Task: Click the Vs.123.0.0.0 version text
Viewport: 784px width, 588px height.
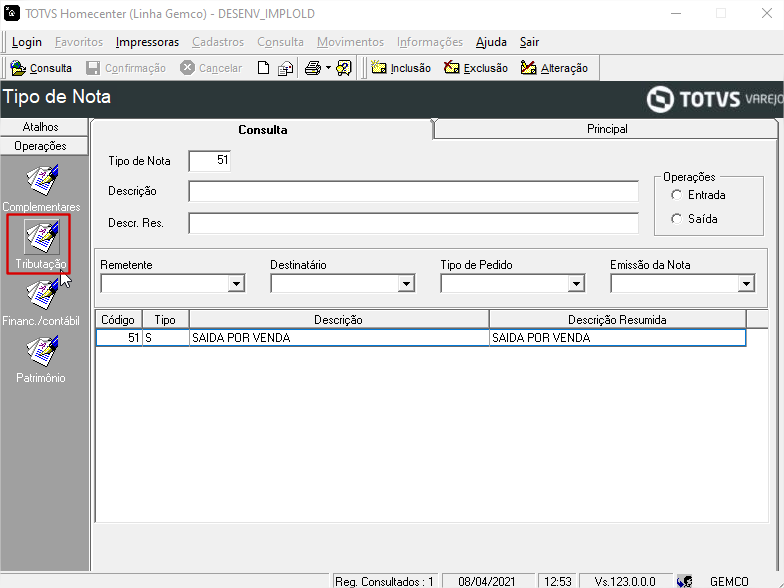Action: (x=625, y=582)
